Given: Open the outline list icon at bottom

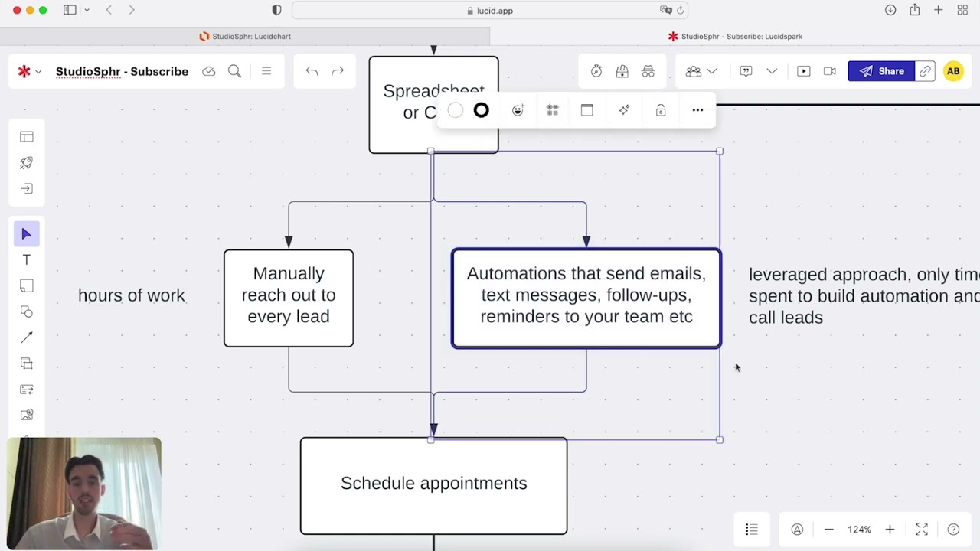Looking at the screenshot, I should point(752,530).
